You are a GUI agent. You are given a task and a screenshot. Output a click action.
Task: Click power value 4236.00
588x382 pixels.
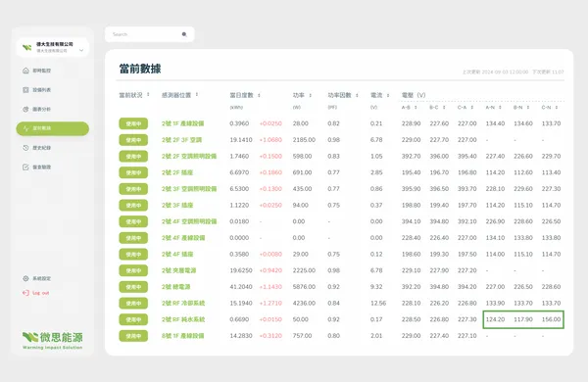coord(304,304)
